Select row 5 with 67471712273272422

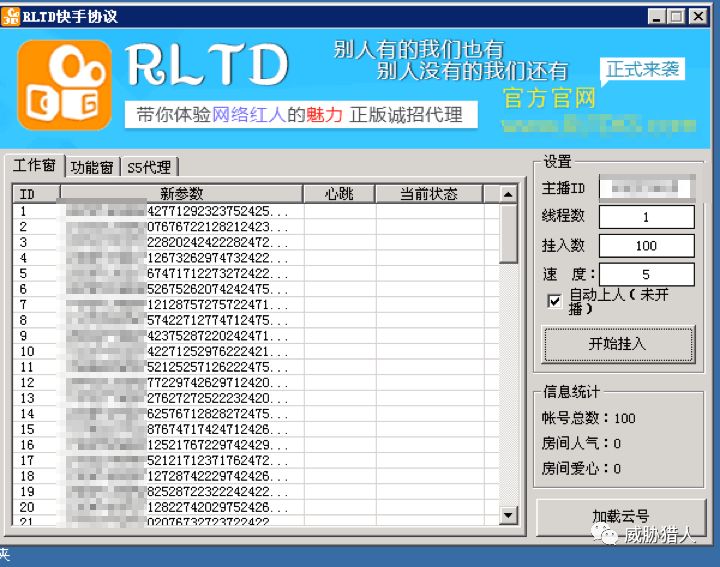(256, 274)
